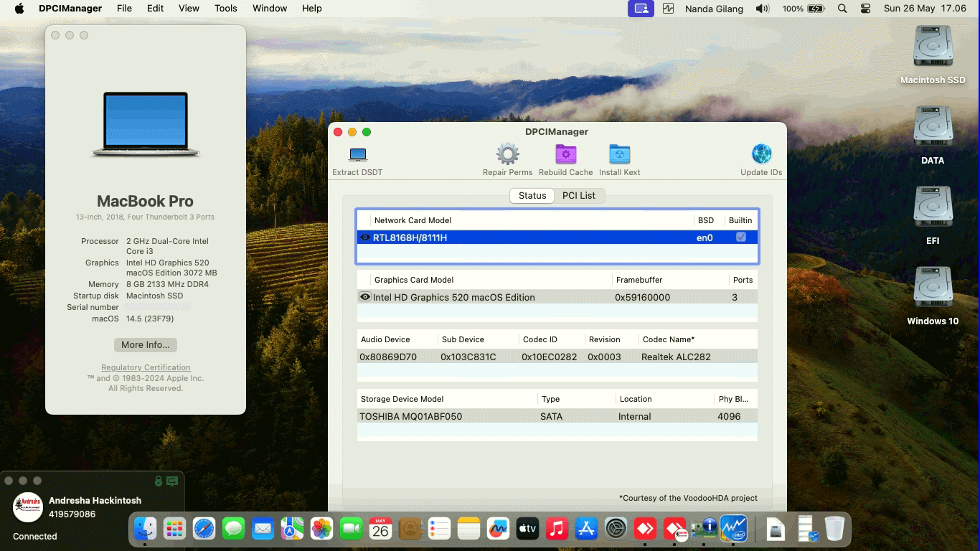The image size is (980, 551).
Task: Open the View menu
Action: pyautogui.click(x=189, y=9)
